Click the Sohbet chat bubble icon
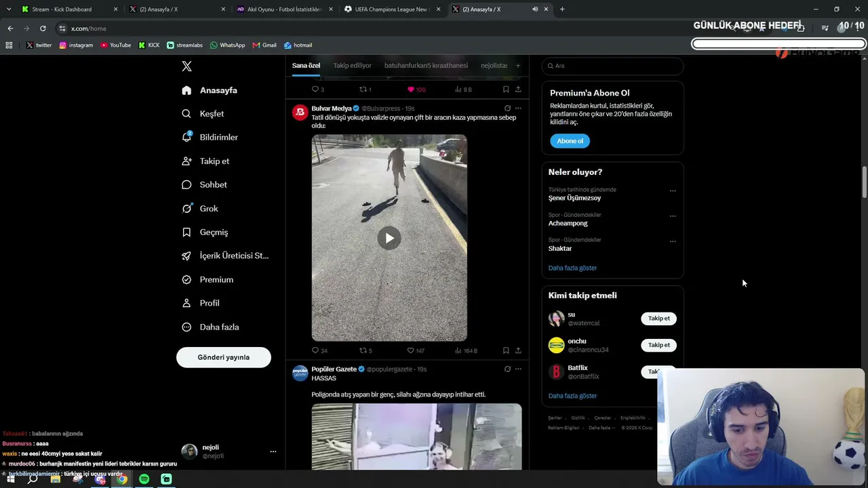The width and height of the screenshot is (868, 488). coord(186,184)
